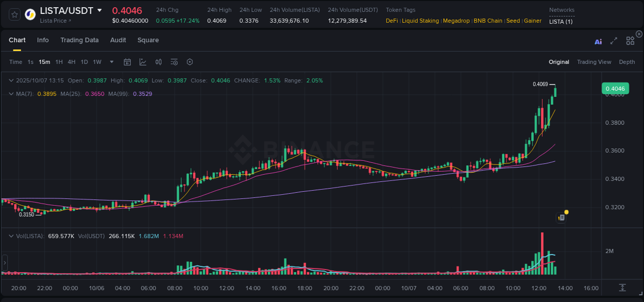
Task: Toggle MA(25) line visibility
Action: point(71,94)
